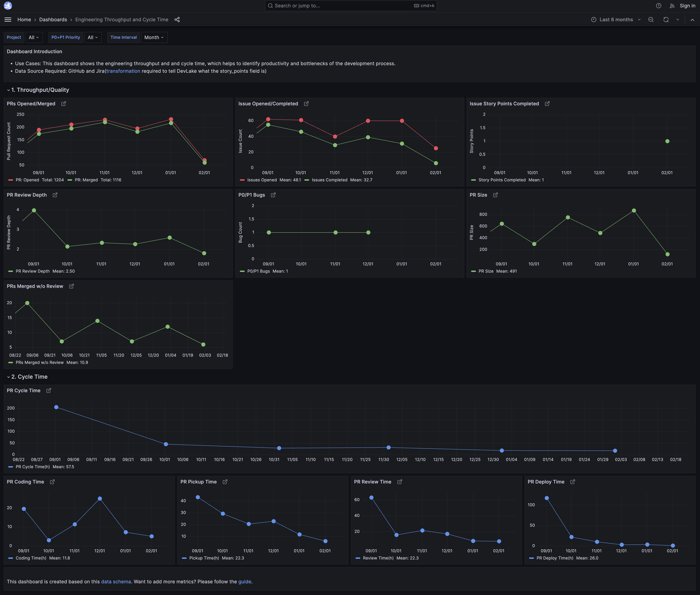The height and width of the screenshot is (595, 700).
Task: Toggle PR: Merged legend series visibility
Action: click(86, 180)
